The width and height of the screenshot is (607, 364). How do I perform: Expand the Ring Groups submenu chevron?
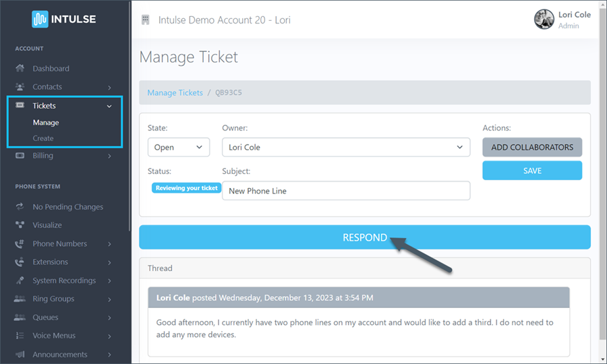(x=109, y=299)
